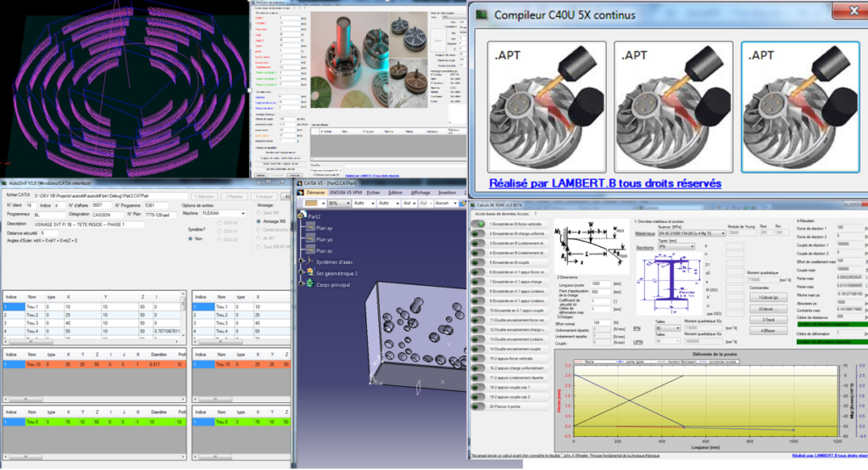Click the CATIA V5 title bar icon
This screenshot has width=868, height=470.
click(300, 183)
